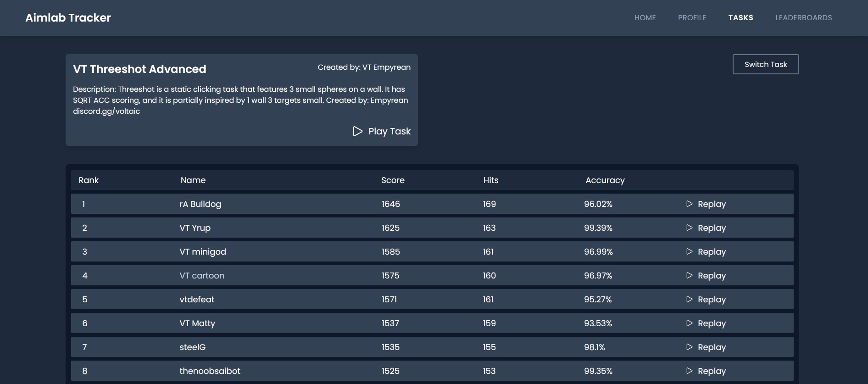
Task: Click the Accuracy column header
Action: click(605, 180)
